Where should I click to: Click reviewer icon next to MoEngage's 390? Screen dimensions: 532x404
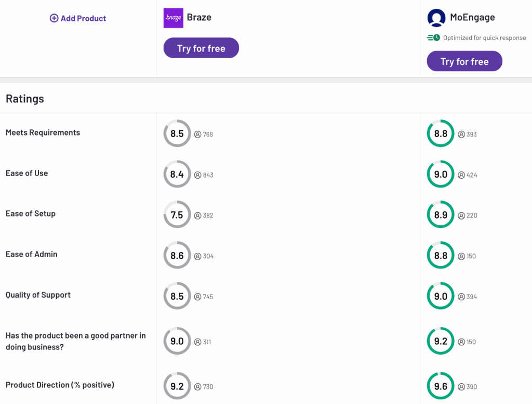coord(461,387)
